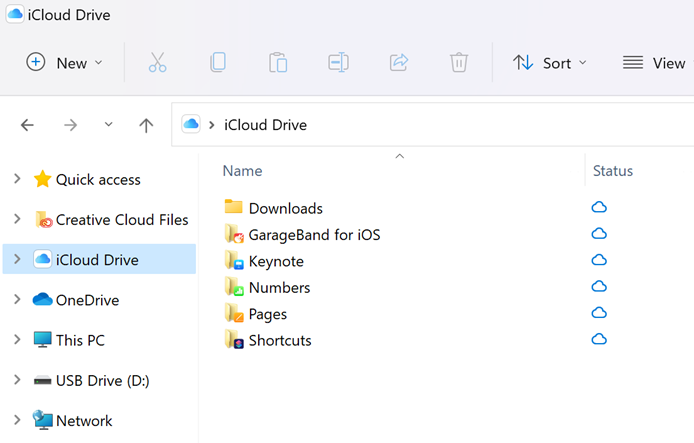The image size is (694, 443).
Task: Select the Pages folder name
Action: (268, 314)
